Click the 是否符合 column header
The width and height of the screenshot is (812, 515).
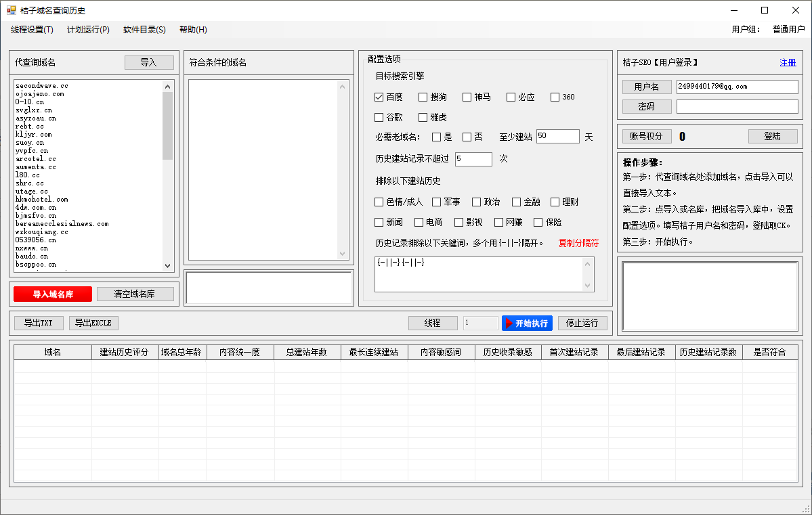[770, 353]
